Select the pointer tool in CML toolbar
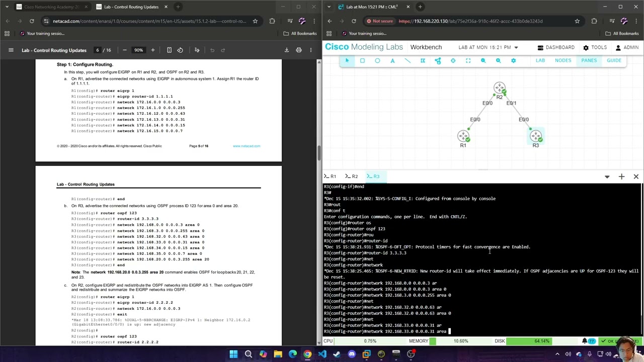 tap(347, 60)
